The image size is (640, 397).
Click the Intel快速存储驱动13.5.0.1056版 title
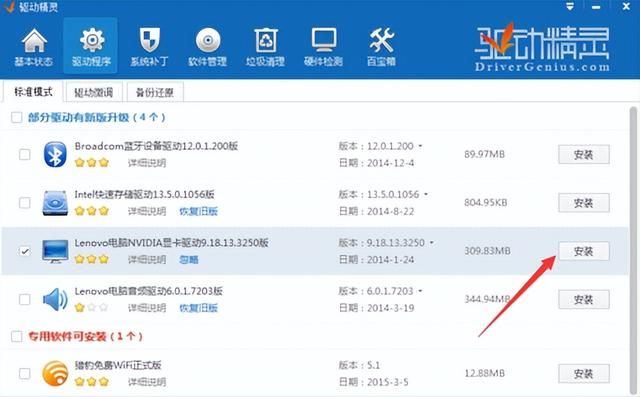tap(144, 194)
